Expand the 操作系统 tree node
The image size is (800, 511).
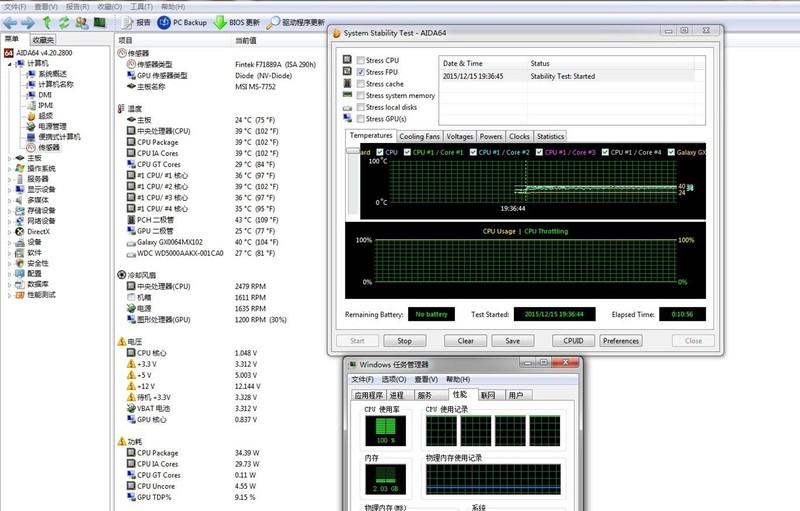click(10, 169)
